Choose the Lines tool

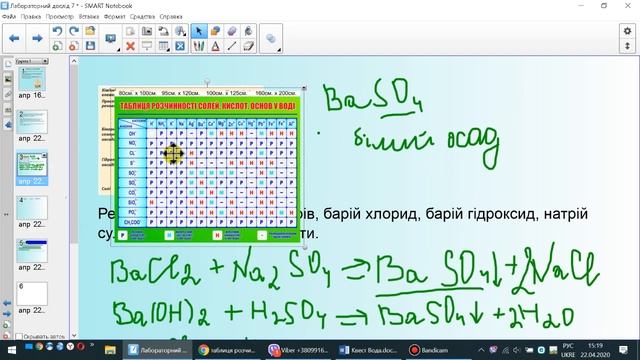point(232,46)
